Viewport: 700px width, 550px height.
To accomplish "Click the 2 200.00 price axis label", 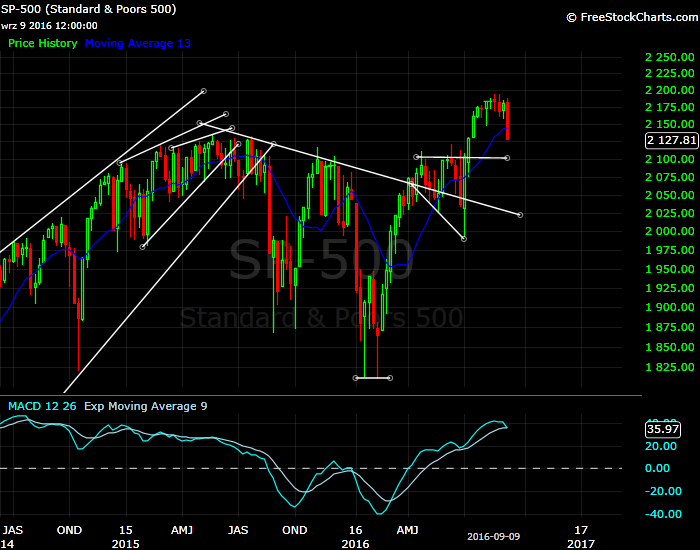I will [x=670, y=90].
